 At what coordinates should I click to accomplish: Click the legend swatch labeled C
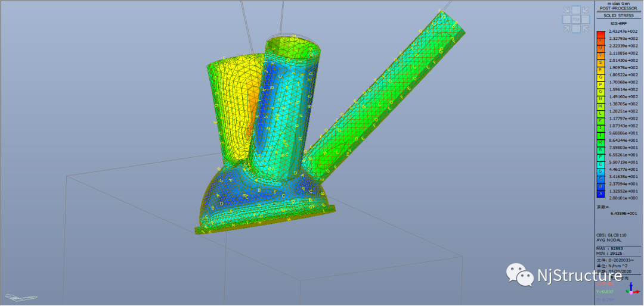pos(600,179)
